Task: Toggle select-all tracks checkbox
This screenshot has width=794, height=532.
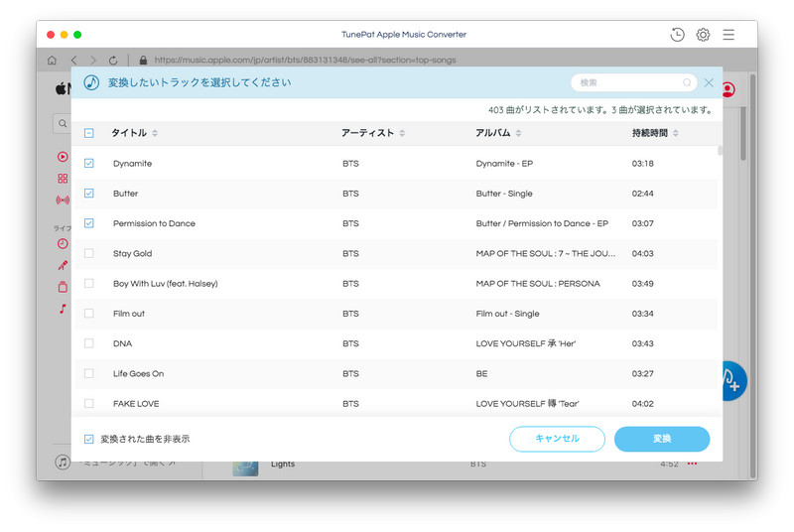Action: click(89, 133)
